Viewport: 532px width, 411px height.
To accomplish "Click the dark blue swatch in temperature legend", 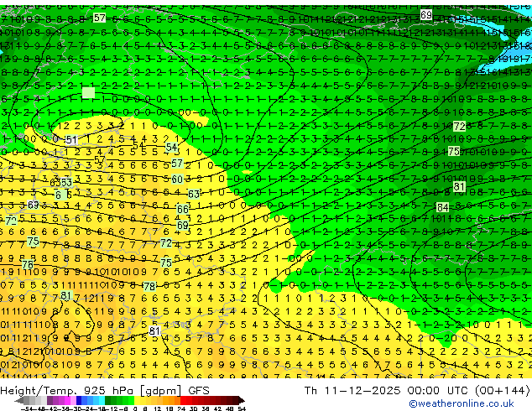I will tap(79, 400).
